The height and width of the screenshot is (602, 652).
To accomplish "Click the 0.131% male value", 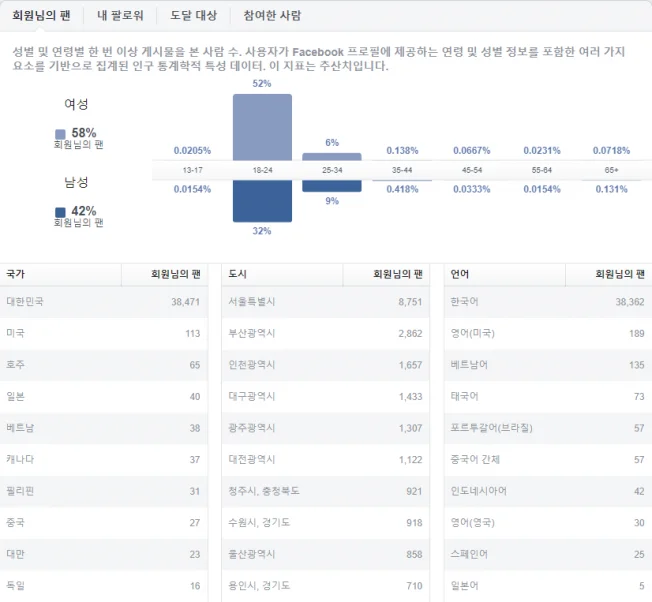I will tap(611, 189).
